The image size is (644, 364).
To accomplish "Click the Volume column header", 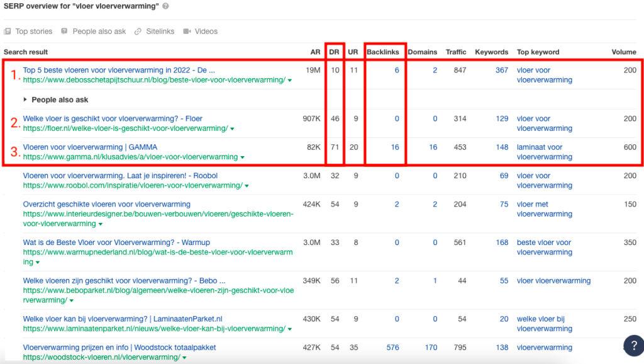I will 624,52.
